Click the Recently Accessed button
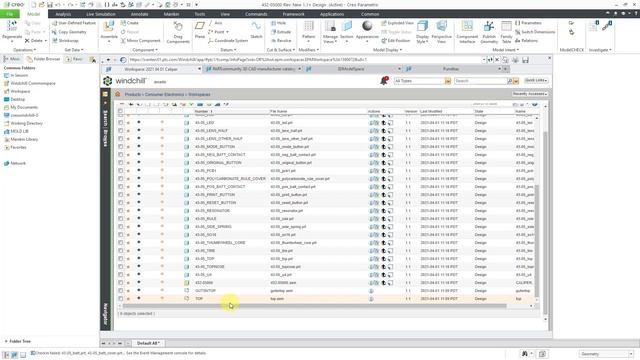 coord(530,94)
